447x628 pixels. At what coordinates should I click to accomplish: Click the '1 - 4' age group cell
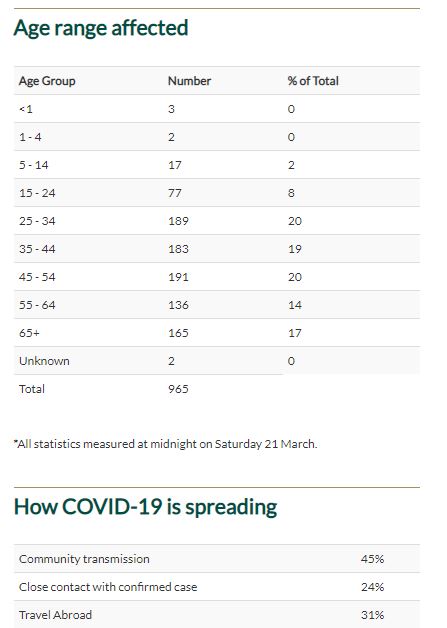[x=30, y=137]
